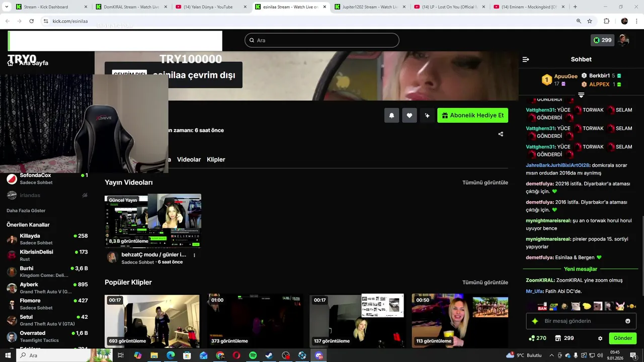Open the shop icon showing 299
The width and height of the screenshot is (644, 362).
click(557, 338)
